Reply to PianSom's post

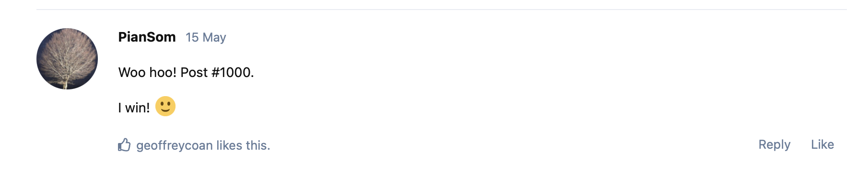pos(774,144)
